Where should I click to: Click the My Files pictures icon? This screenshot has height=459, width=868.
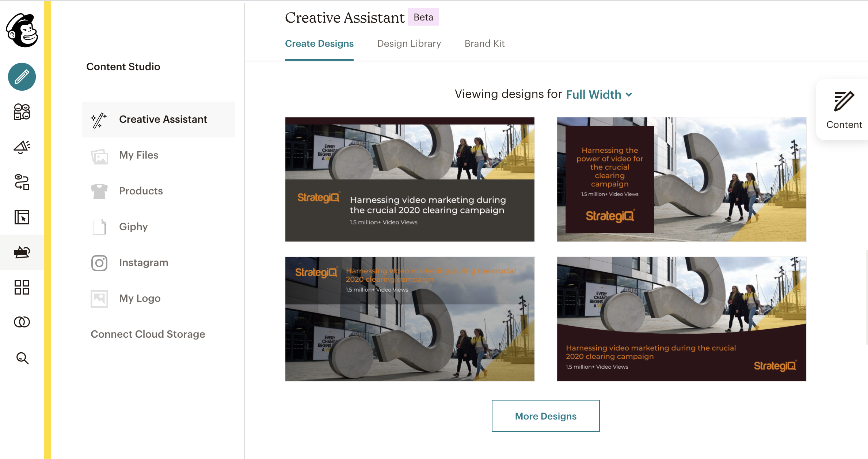[x=99, y=156]
